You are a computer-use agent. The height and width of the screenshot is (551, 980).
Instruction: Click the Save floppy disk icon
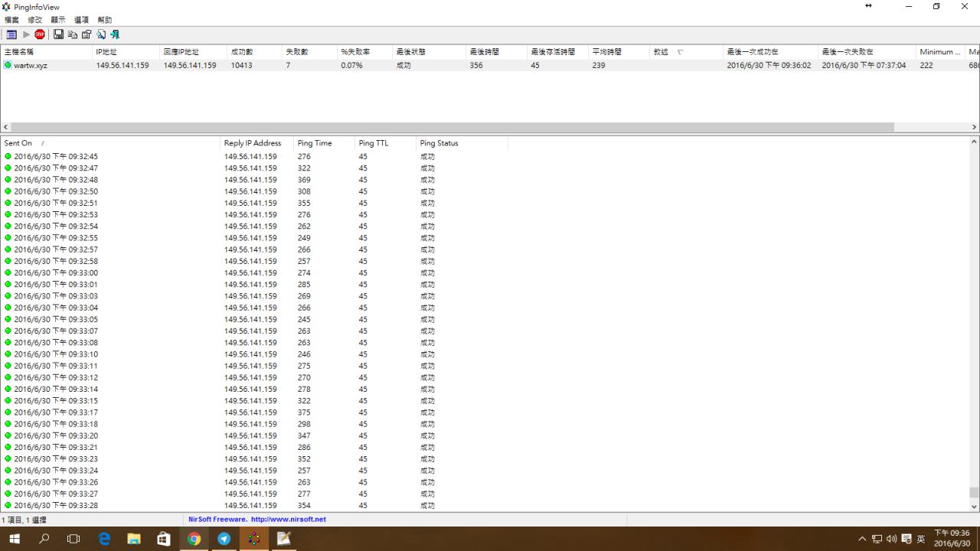tap(59, 34)
